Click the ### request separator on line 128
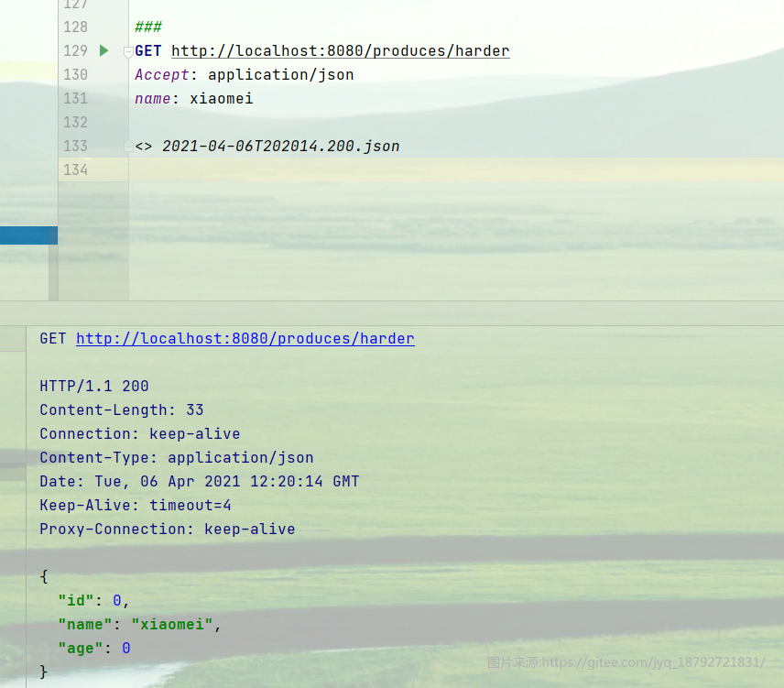784x688 pixels. tap(147, 27)
